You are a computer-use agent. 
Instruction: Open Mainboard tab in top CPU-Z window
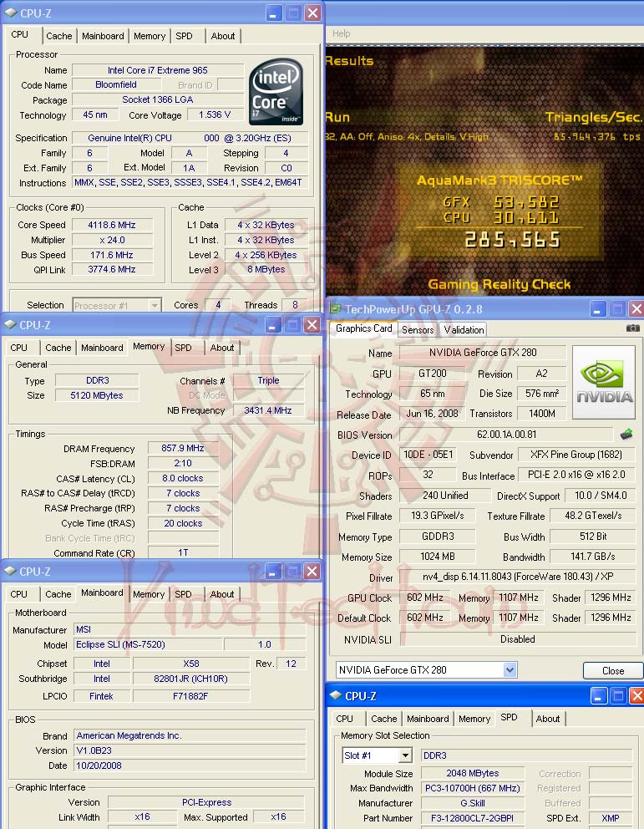[103, 36]
